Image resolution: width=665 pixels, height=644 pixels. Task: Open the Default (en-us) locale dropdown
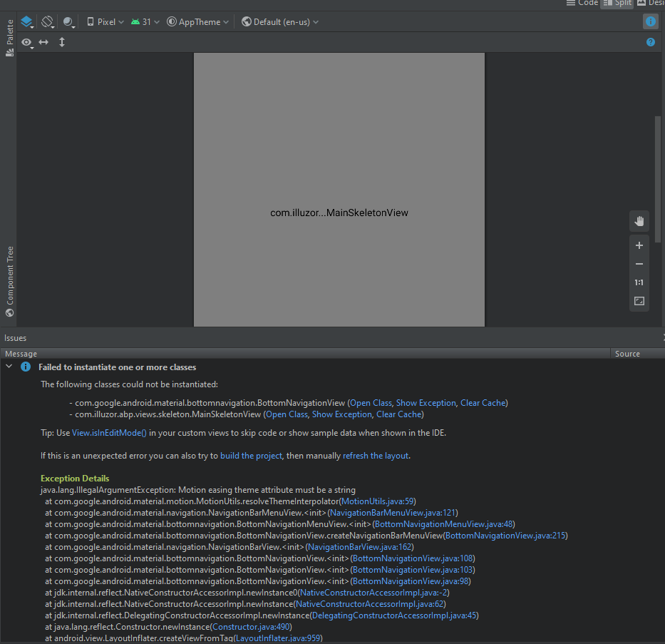coord(280,22)
